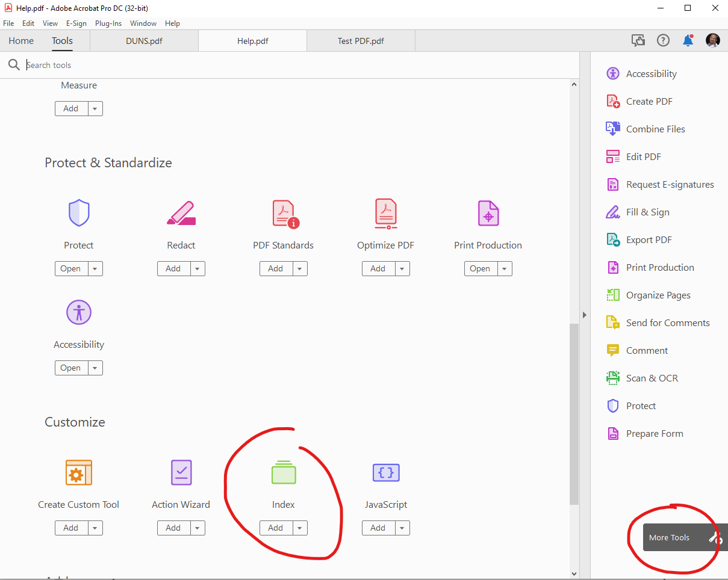Select the Action Wizard icon
Viewport: 728px width, 580px height.
[181, 472]
